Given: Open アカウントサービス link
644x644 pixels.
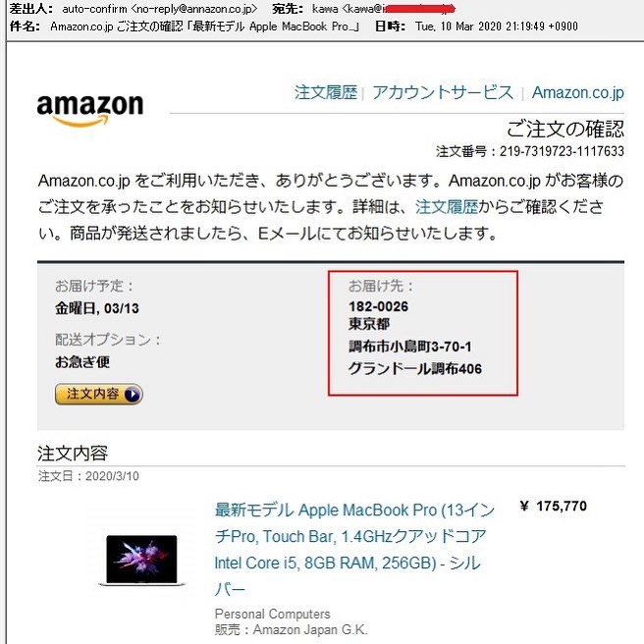Looking at the screenshot, I should pyautogui.click(x=443, y=92).
